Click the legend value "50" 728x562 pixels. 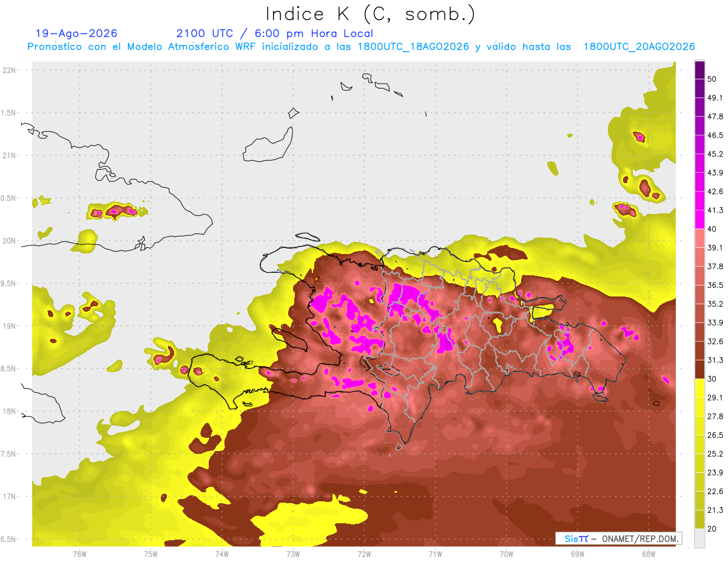(712, 79)
